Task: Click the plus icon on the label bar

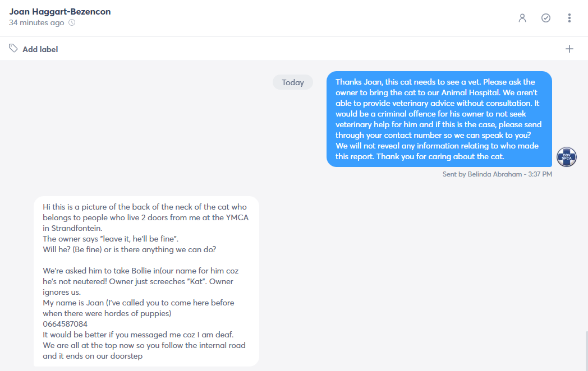Action: [569, 49]
